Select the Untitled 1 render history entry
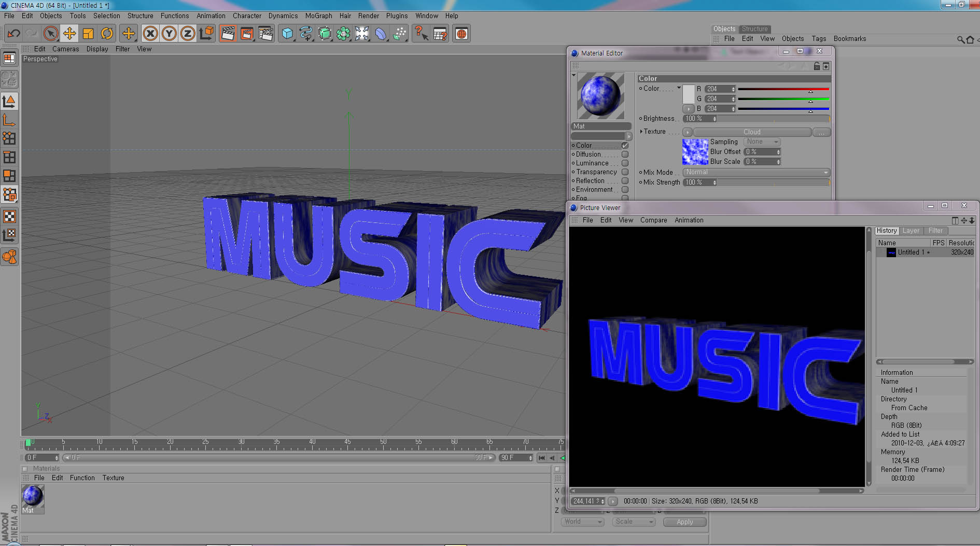 tap(925, 253)
